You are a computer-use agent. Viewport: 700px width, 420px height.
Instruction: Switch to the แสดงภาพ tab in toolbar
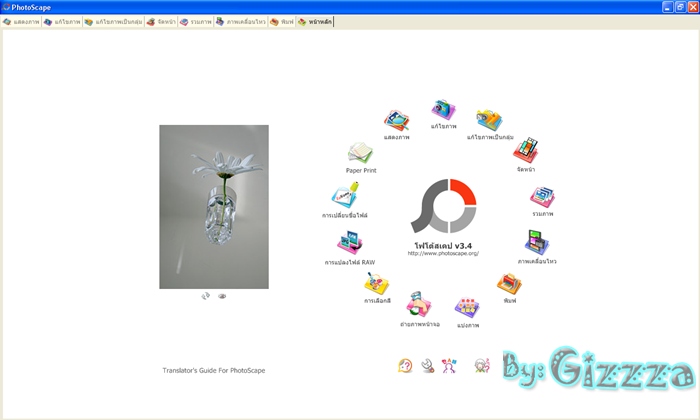[x=21, y=22]
